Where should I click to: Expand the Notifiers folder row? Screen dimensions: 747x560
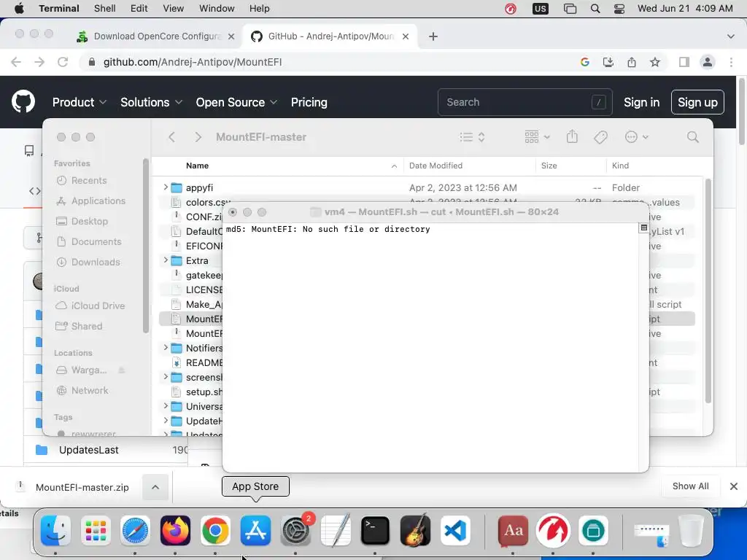166,348
